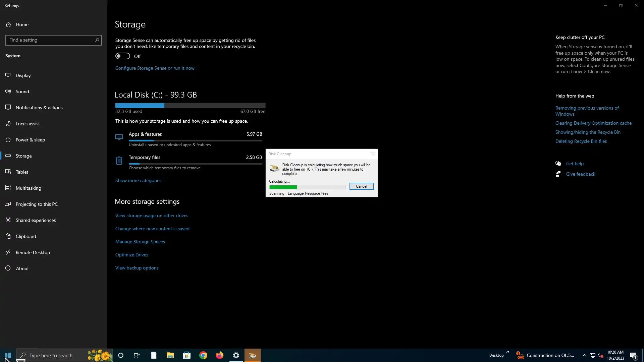
Task: Cancel the Disk Cleanup calculation
Action: click(x=361, y=186)
